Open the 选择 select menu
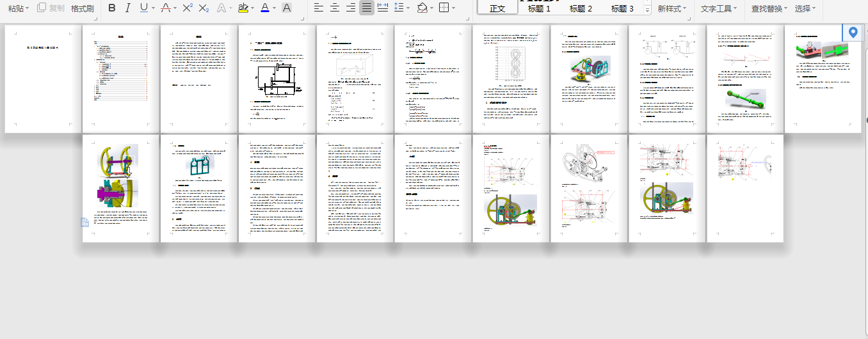Viewport: 868px width, 339px height. click(805, 8)
